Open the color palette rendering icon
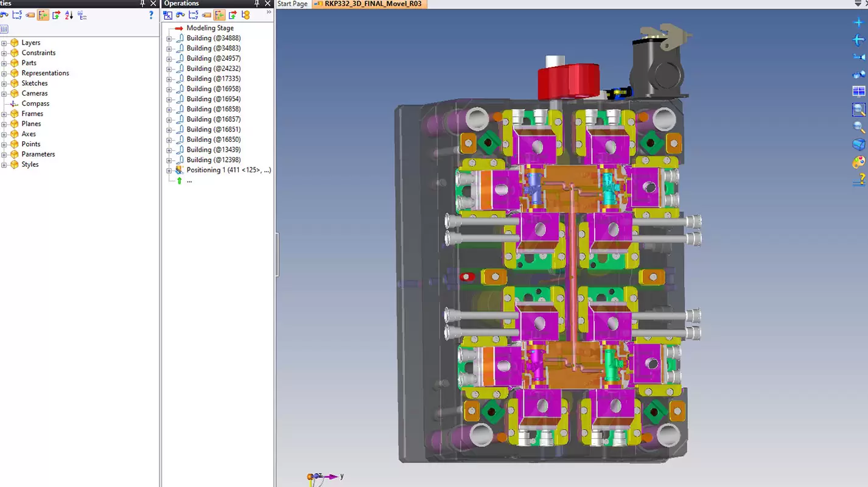 [x=859, y=162]
